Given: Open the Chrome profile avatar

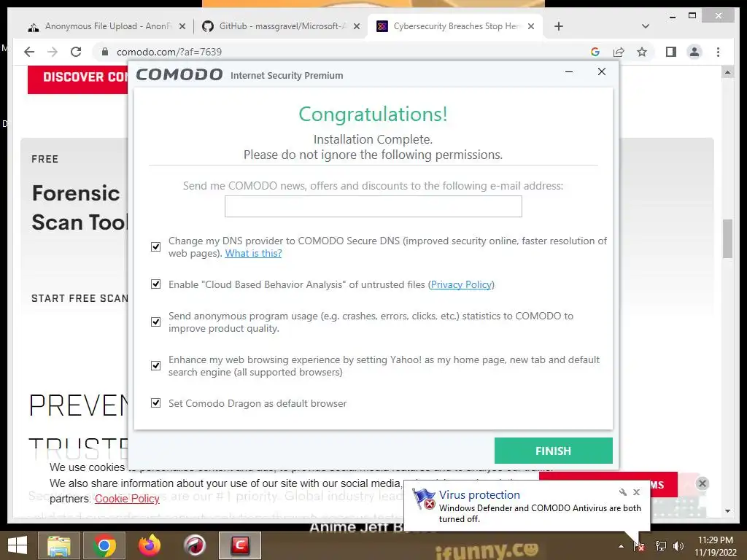Looking at the screenshot, I should [x=694, y=52].
